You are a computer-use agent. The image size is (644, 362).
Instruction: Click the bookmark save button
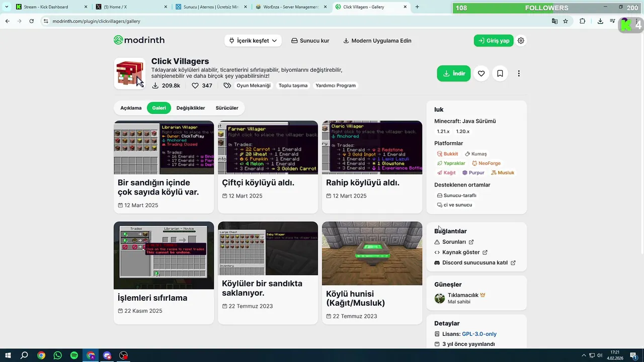[x=500, y=73]
